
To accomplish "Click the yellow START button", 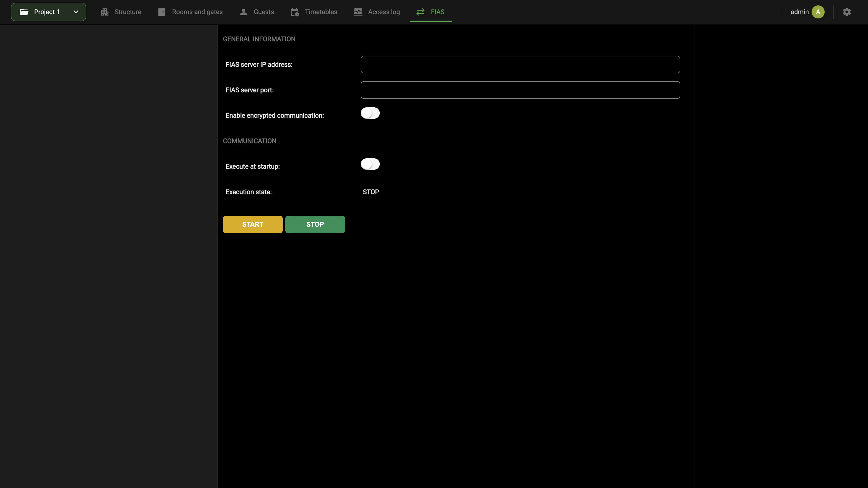I will (x=252, y=224).
